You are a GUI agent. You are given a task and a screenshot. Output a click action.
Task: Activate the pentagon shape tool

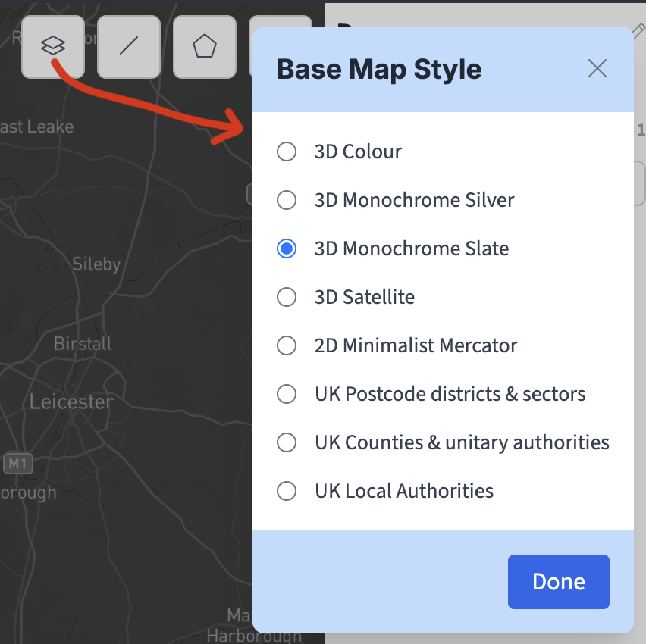[x=204, y=46]
